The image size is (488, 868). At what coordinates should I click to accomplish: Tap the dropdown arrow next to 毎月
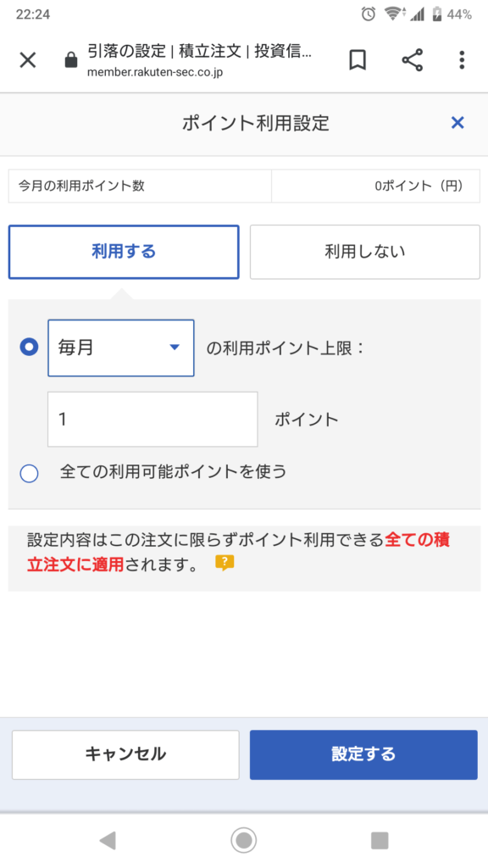click(x=175, y=348)
